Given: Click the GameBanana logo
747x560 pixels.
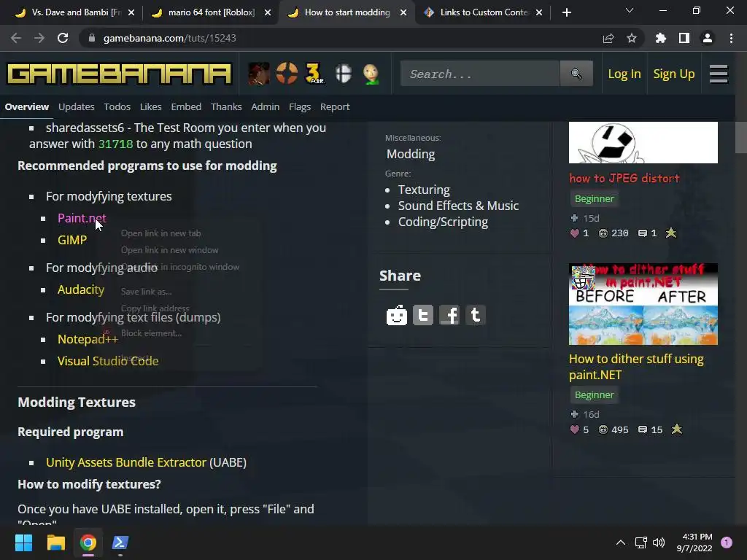Looking at the screenshot, I should (119, 74).
